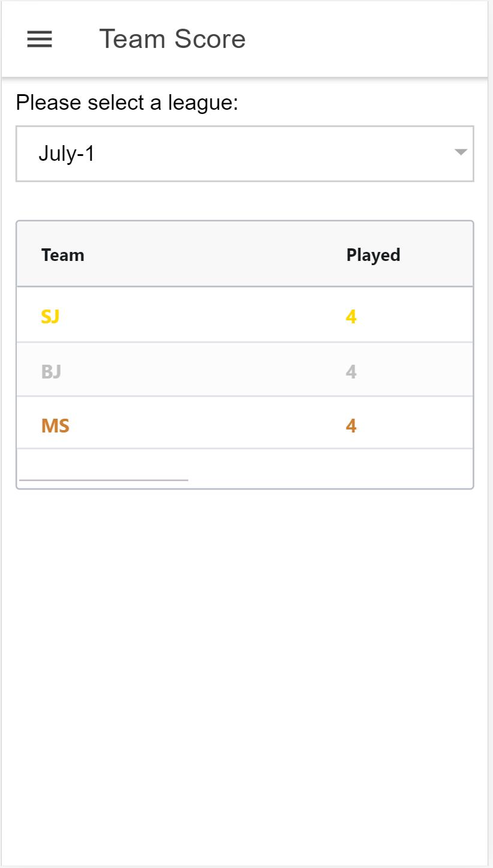Select the bronze MS team name

coord(55,426)
